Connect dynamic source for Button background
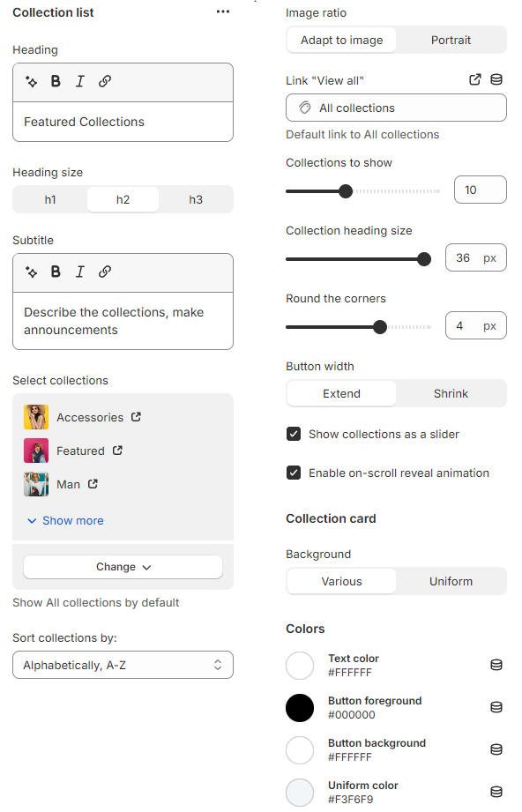Viewport: 522px width, 812px height. tap(496, 749)
